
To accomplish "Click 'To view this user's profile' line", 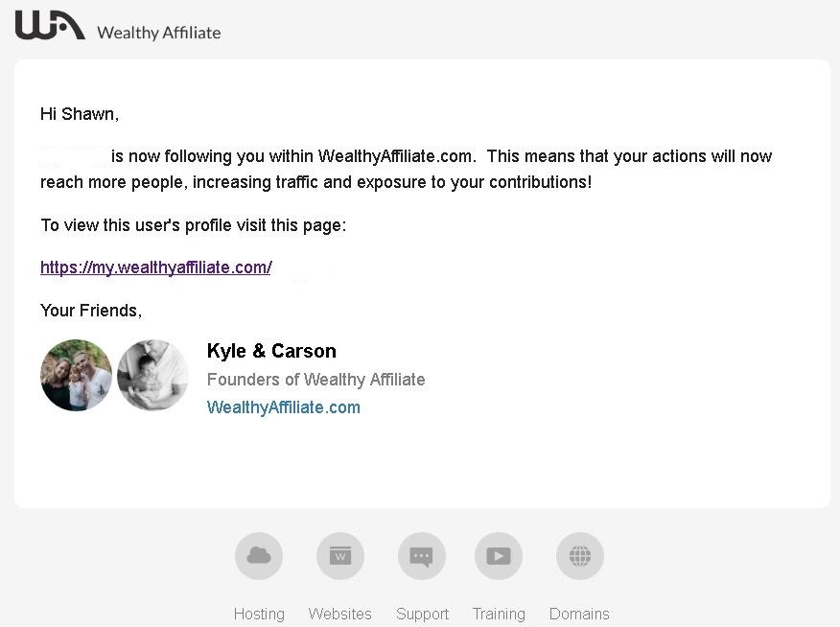I will (194, 225).
